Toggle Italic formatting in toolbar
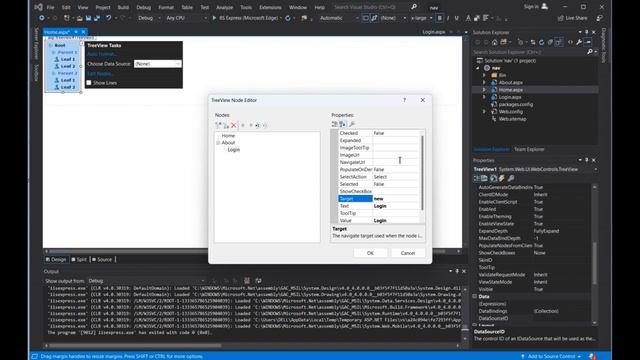The height and width of the screenshot is (360, 640). click(448, 18)
